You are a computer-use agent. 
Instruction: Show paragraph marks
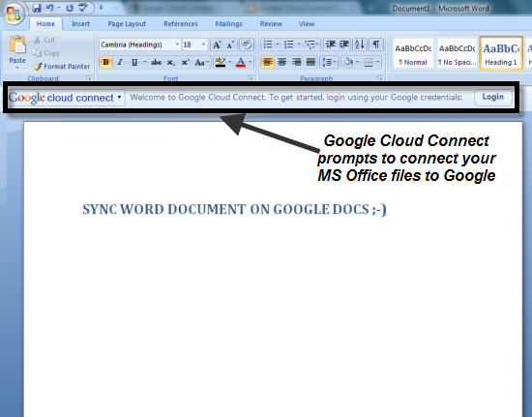click(x=376, y=45)
